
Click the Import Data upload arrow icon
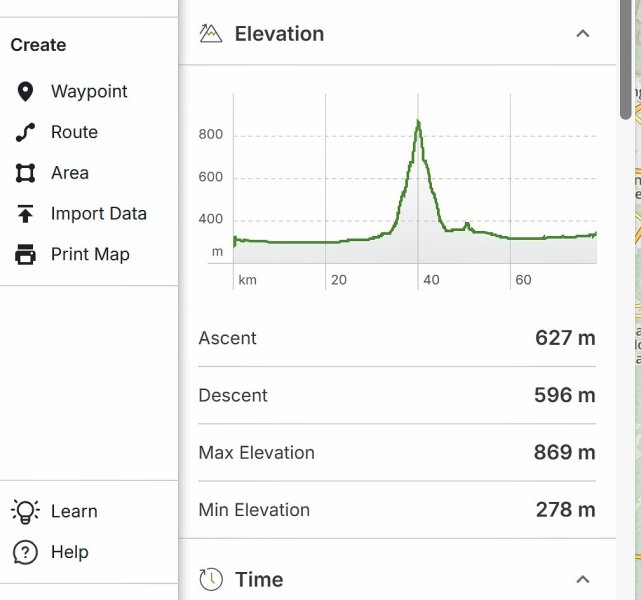[25, 214]
